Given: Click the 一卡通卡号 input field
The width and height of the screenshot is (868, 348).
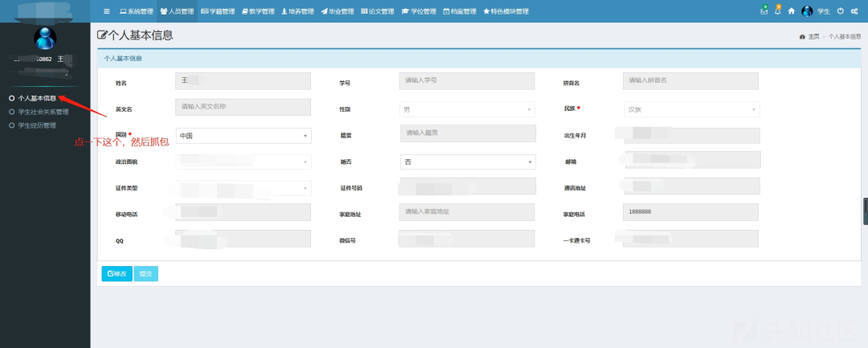Looking at the screenshot, I should point(690,239).
